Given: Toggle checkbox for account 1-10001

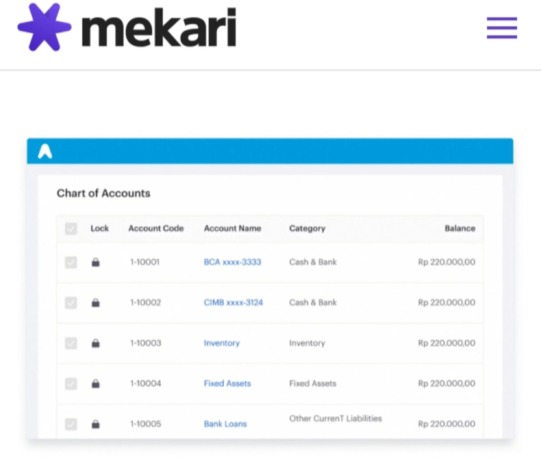Looking at the screenshot, I should click(71, 262).
